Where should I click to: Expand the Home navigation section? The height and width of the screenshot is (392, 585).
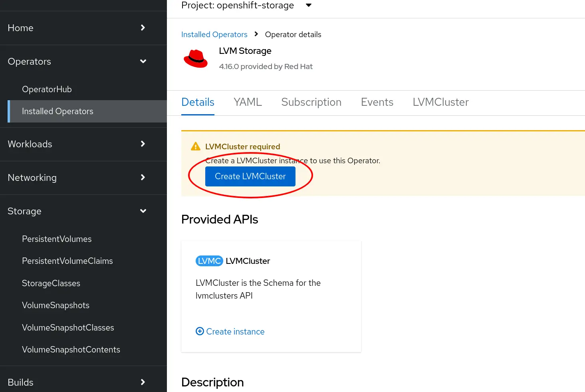[x=83, y=28]
